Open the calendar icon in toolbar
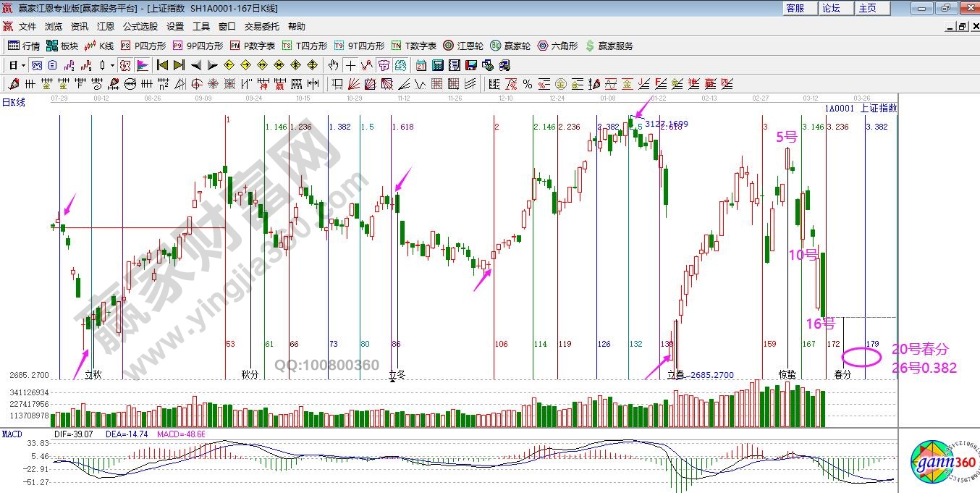This screenshot has height=493, width=980. pyautogui.click(x=421, y=65)
